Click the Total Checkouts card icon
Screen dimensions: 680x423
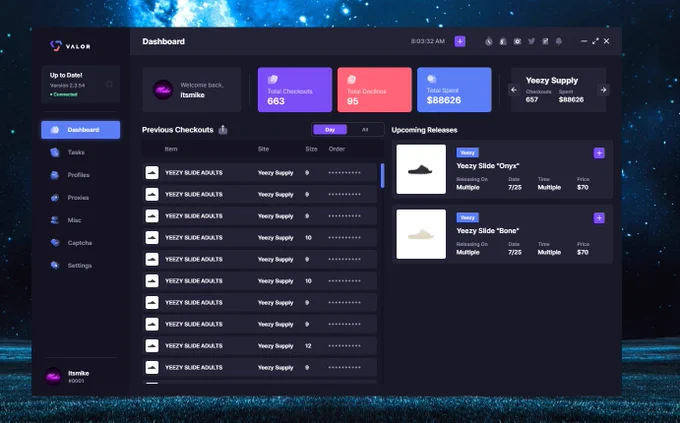click(272, 79)
